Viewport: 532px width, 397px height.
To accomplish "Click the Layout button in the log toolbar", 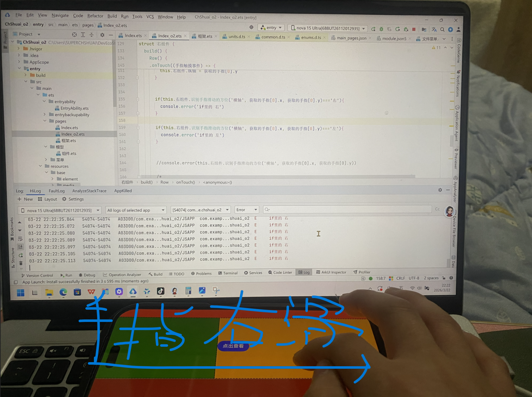I will point(47,199).
